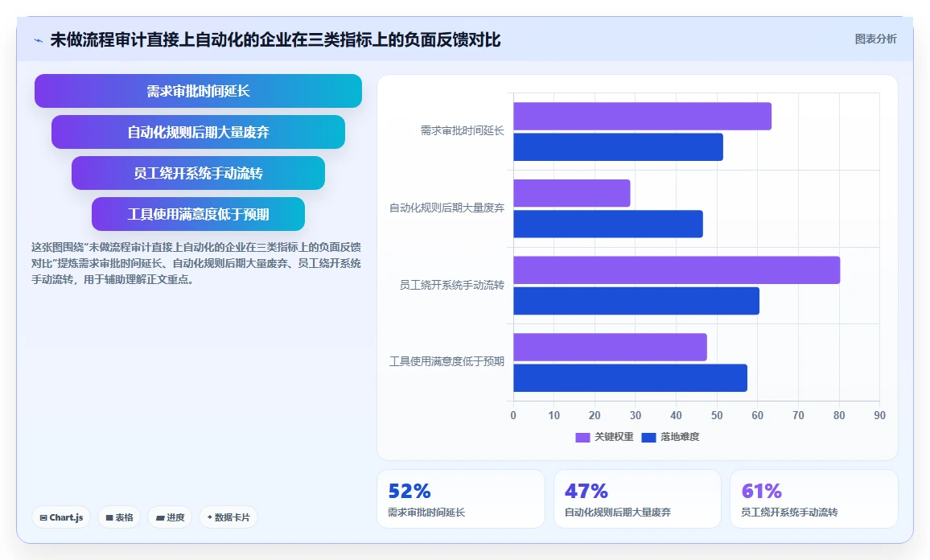Select the 自动化规则后期大量废弃 funnel pill
The image size is (930, 560).
point(198,132)
